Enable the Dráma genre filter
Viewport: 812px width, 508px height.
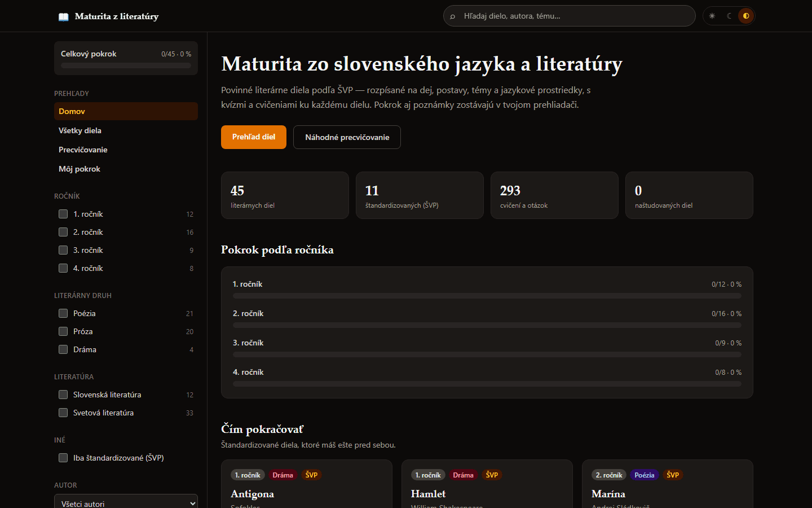(x=63, y=349)
